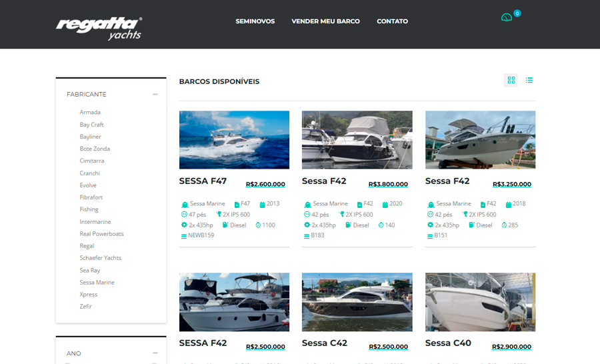The image size is (600, 364).
Task: Filter by manufacturer Armada
Action: [90, 112]
